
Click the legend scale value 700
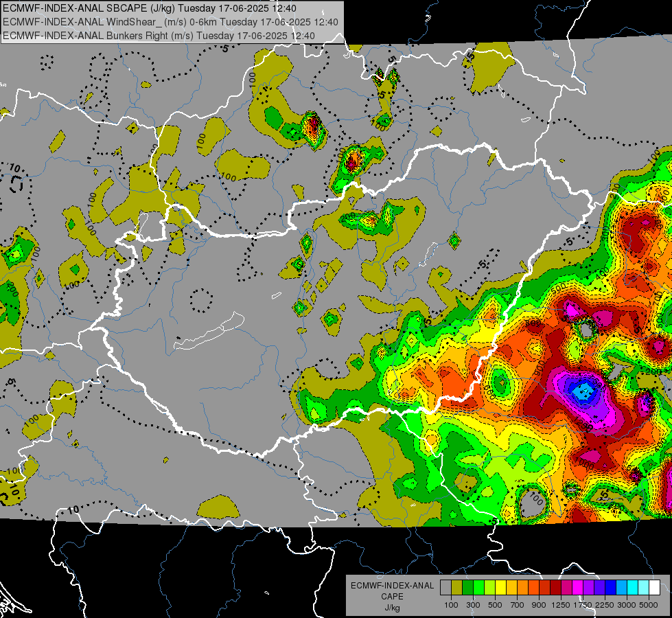point(518,605)
